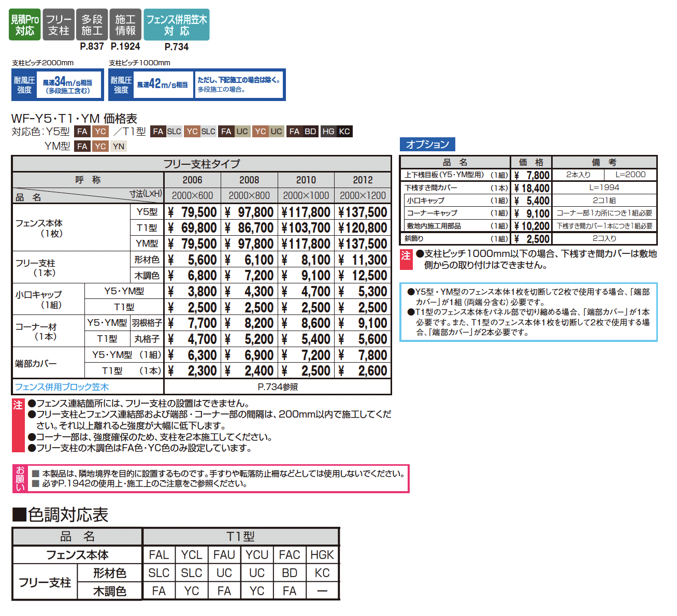This screenshot has width=677, height=616.
Task: Click the フリー支柱タイプ table header
Action: (201, 164)
